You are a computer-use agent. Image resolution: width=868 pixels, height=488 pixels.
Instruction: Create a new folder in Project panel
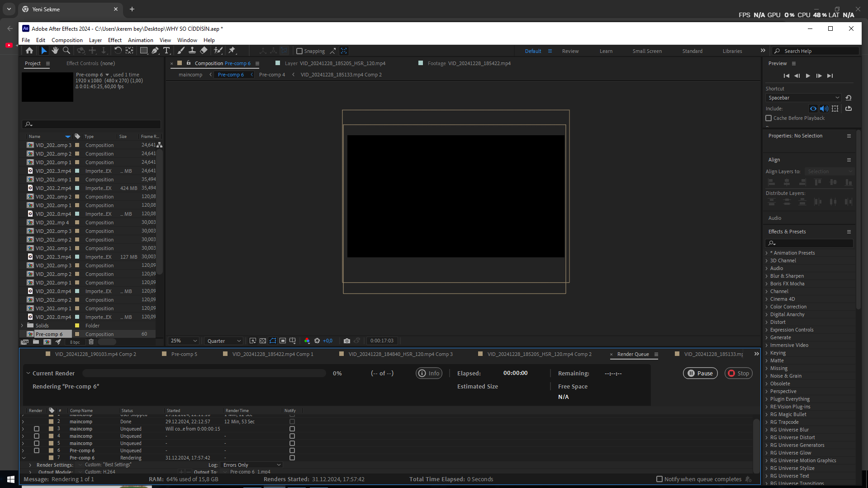[36, 342]
